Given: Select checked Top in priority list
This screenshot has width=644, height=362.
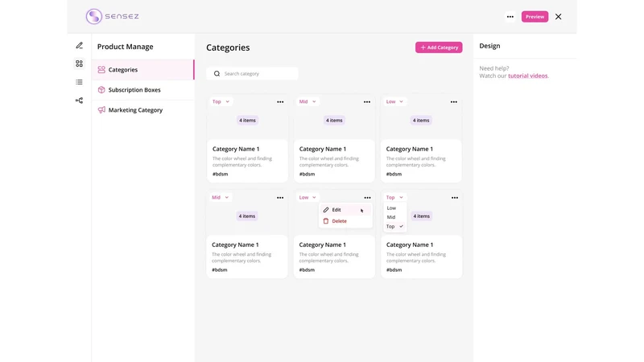Looking at the screenshot, I should [x=394, y=227].
